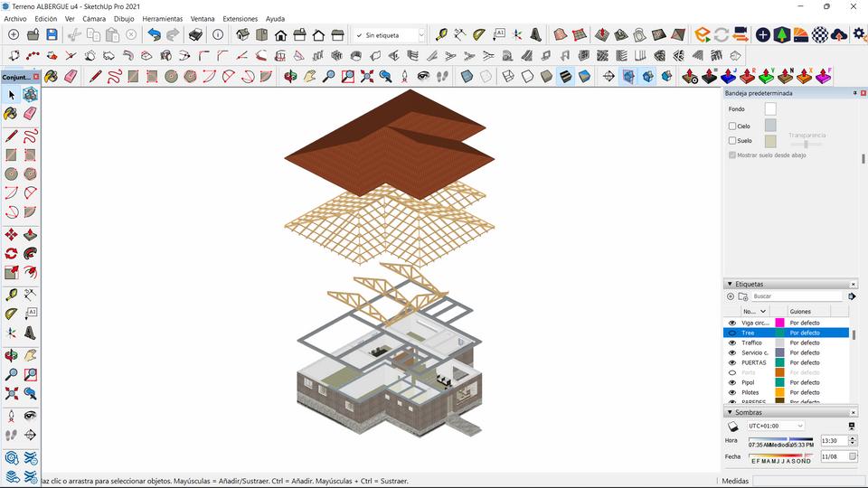Click the Medidas measurements input box

point(808,481)
